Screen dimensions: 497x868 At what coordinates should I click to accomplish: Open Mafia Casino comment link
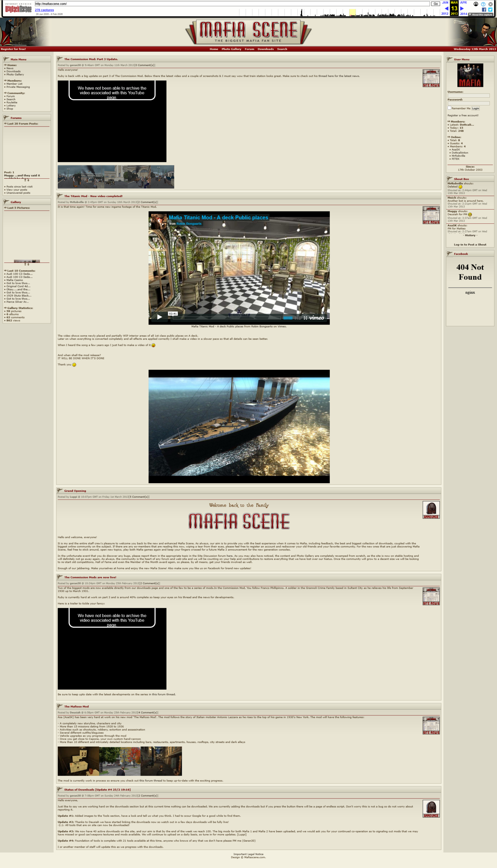pyautogui.click(x=15, y=280)
